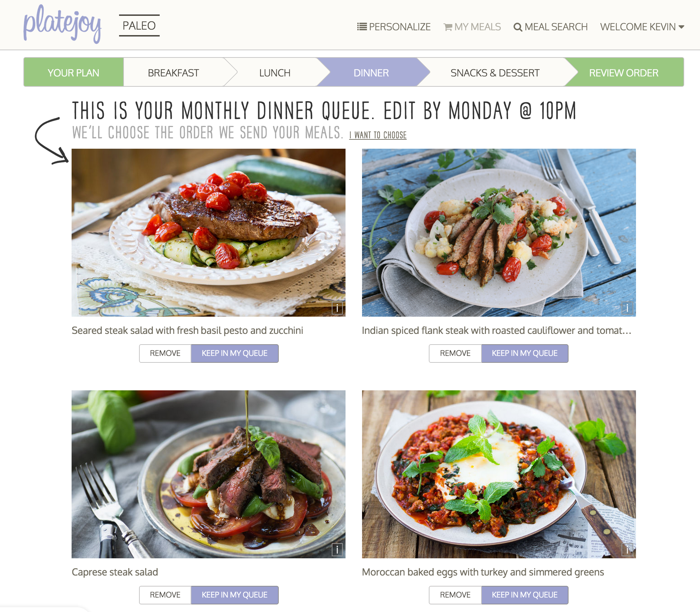Select the Lunch step

pyautogui.click(x=275, y=73)
